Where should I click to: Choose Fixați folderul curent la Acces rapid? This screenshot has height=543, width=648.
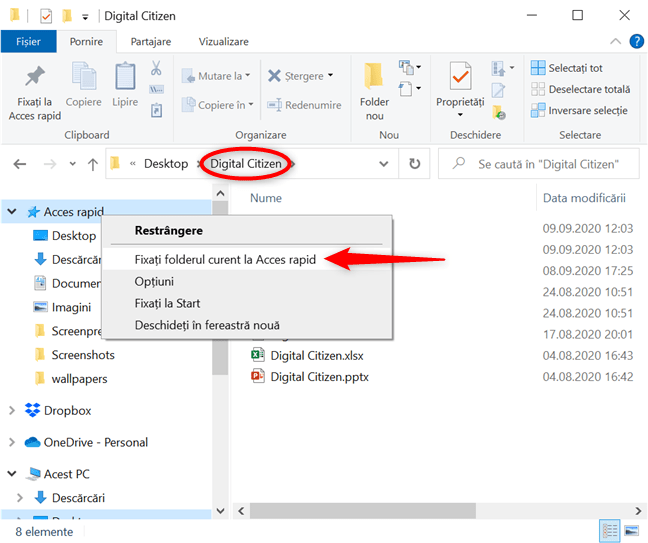point(247,260)
